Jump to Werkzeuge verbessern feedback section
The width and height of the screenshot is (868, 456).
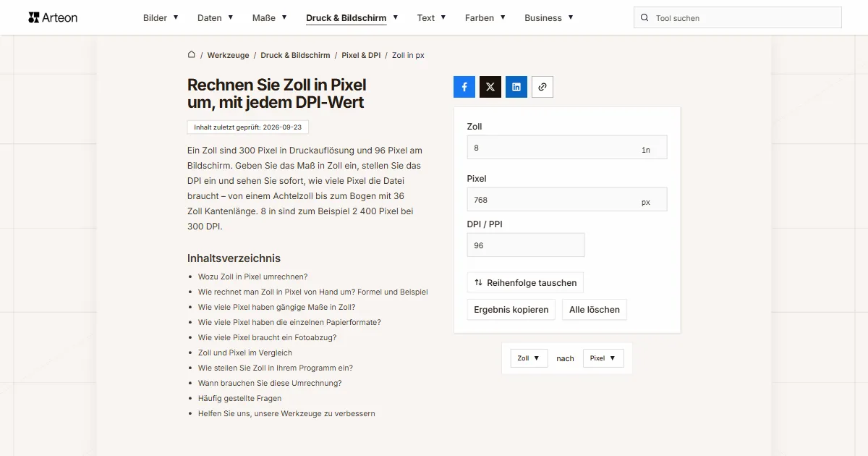(286, 413)
